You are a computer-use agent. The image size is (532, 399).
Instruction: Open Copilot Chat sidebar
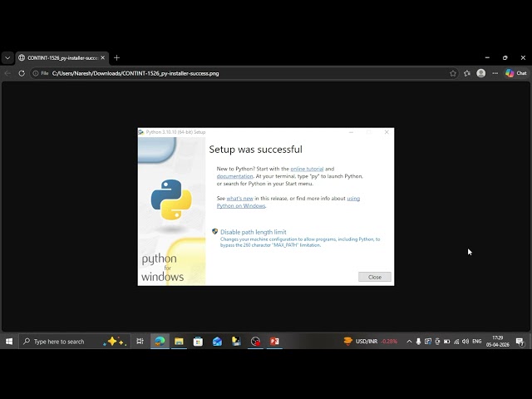click(516, 73)
